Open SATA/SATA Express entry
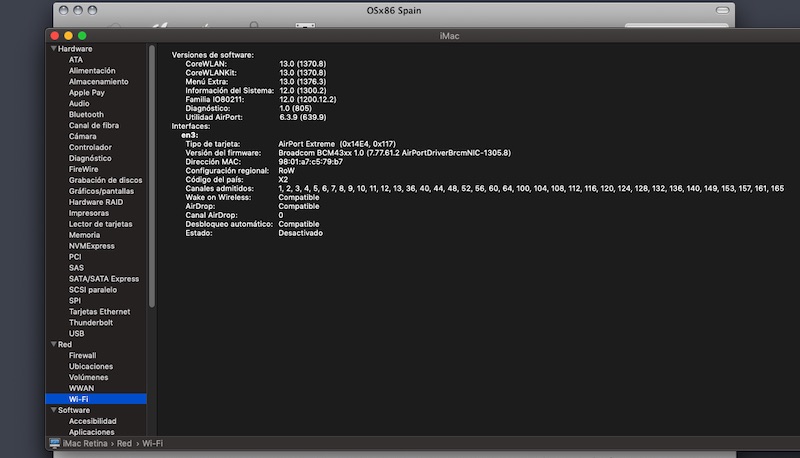Viewport: 800px width, 458px height. (x=104, y=279)
